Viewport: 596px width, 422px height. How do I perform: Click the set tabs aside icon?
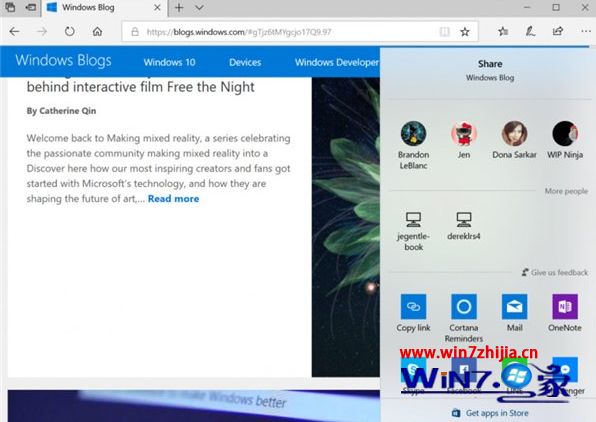[x=31, y=7]
